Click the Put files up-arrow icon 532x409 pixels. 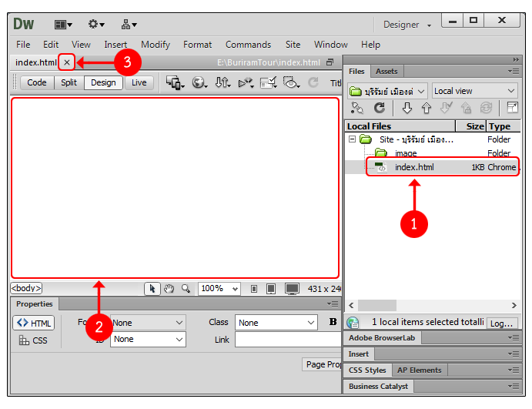tap(426, 109)
